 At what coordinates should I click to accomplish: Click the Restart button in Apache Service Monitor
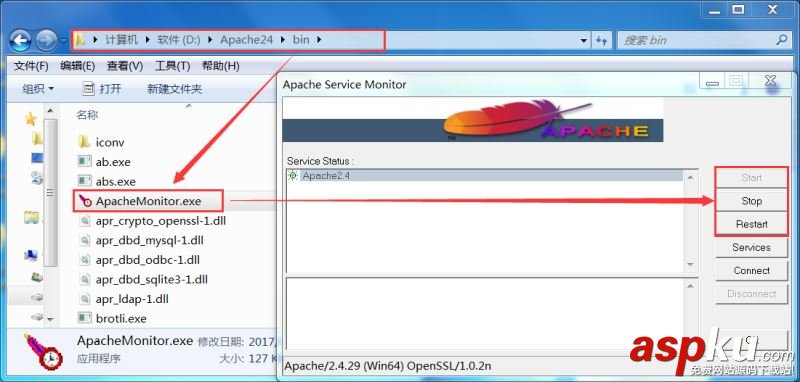(752, 224)
